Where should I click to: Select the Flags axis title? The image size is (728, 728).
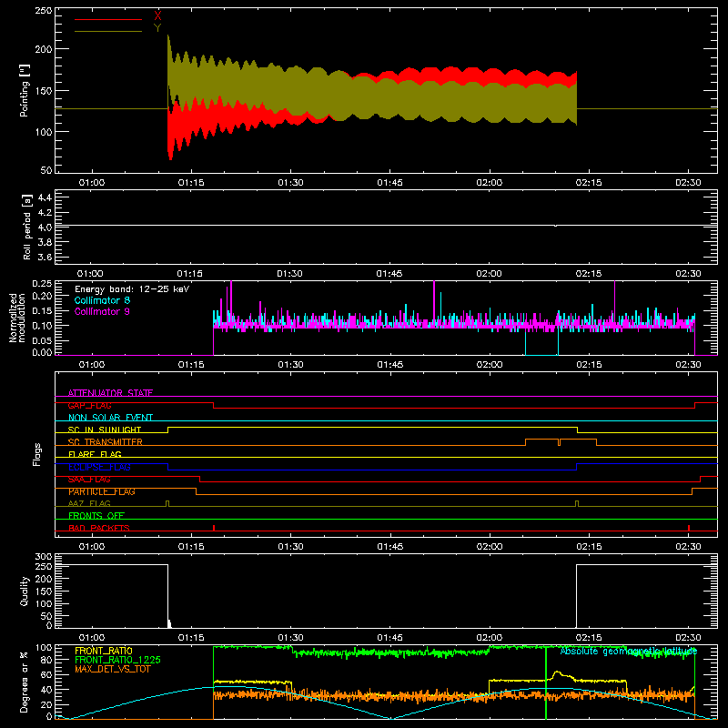pos(36,454)
